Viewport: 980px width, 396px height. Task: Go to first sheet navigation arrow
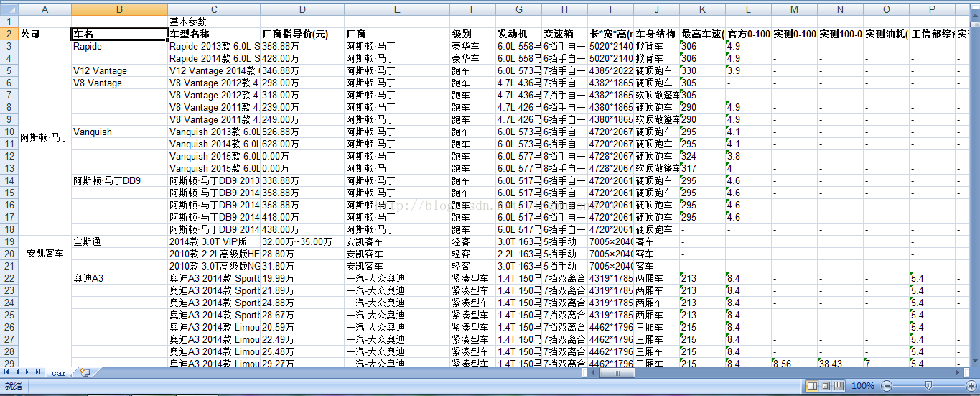click(8, 372)
